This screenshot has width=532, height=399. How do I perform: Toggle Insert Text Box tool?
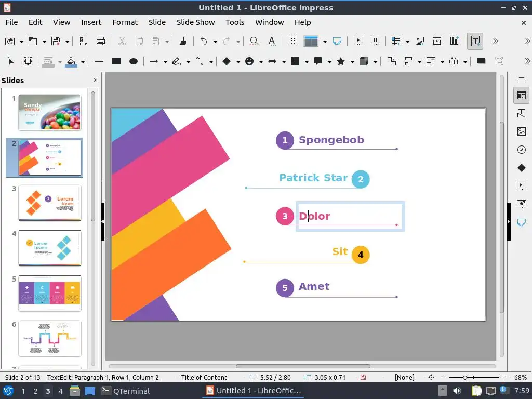pyautogui.click(x=475, y=41)
